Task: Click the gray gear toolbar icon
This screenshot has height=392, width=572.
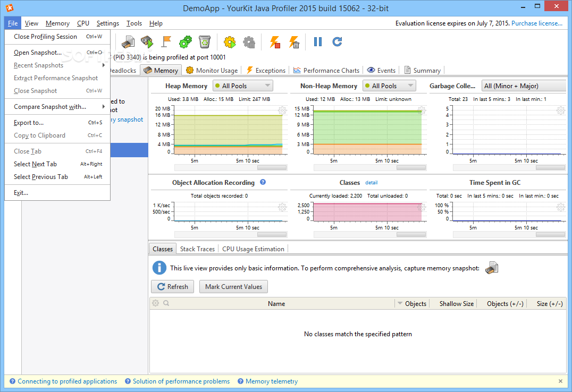Action: tap(249, 42)
